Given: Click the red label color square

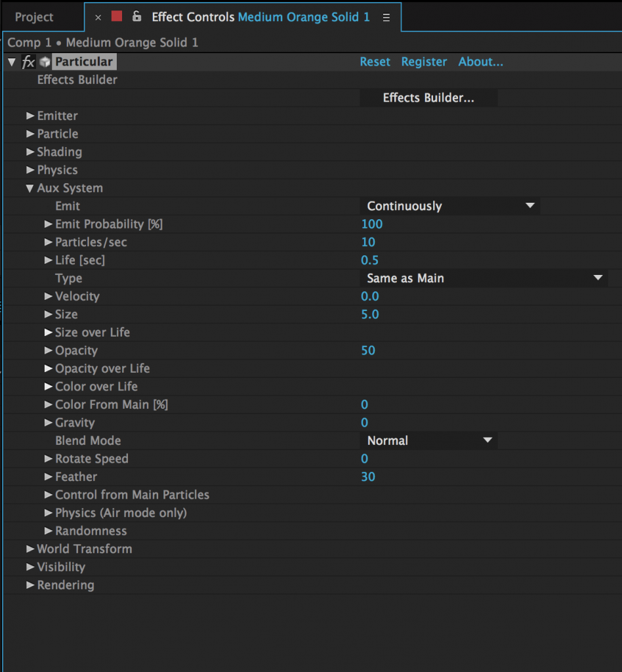Looking at the screenshot, I should [117, 16].
